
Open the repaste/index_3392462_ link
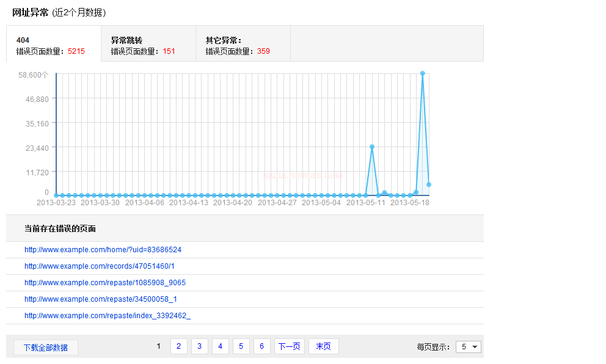pos(107,316)
